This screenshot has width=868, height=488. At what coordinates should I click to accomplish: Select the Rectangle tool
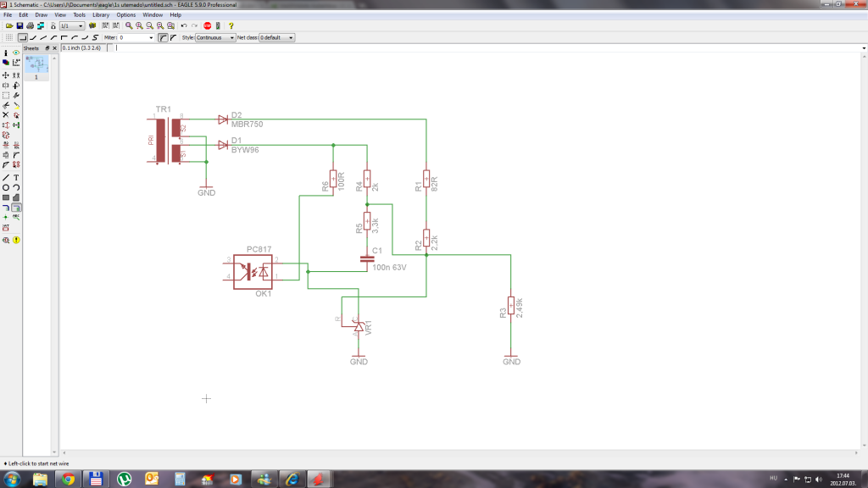point(6,197)
